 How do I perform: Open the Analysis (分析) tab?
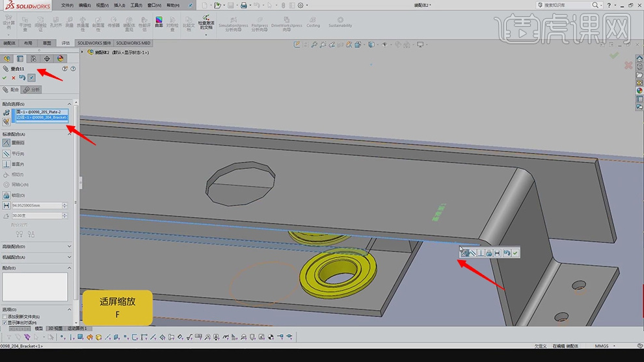[x=31, y=90]
